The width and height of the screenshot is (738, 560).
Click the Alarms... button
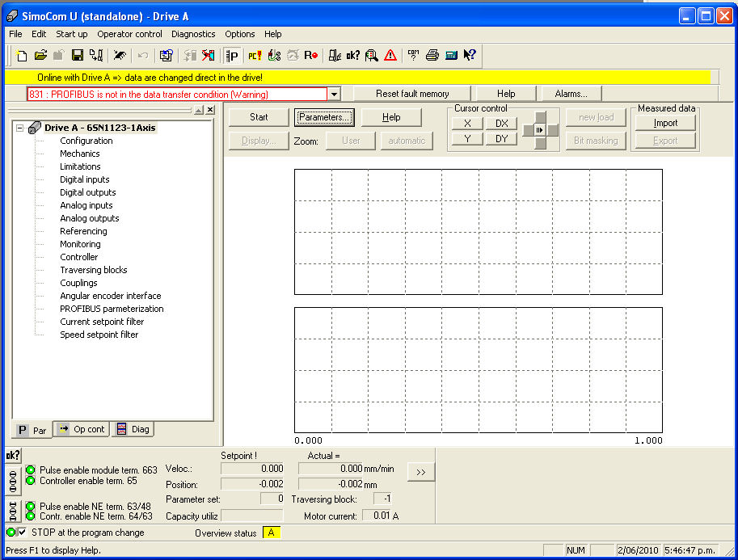pyautogui.click(x=571, y=94)
